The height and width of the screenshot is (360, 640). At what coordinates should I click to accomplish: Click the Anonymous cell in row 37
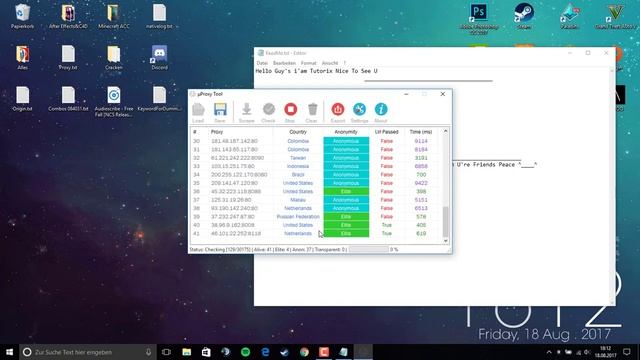point(346,200)
